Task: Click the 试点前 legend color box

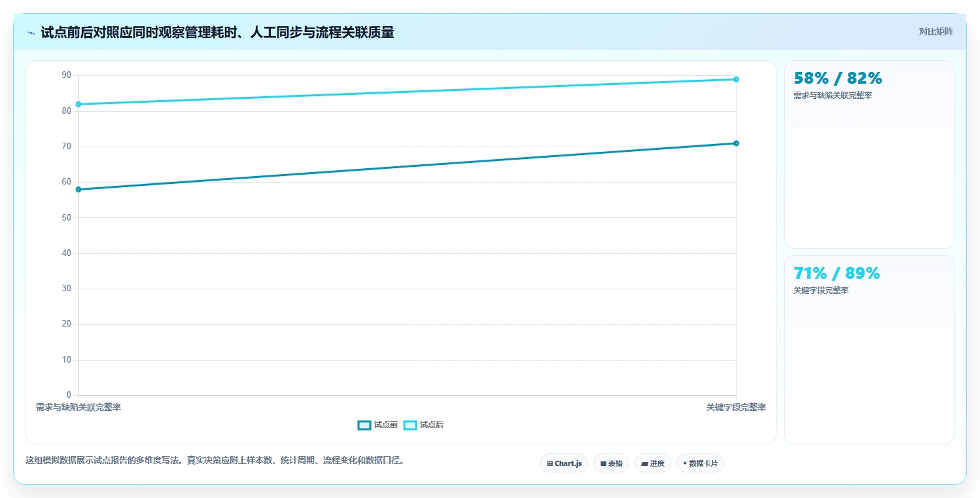Action: 364,425
